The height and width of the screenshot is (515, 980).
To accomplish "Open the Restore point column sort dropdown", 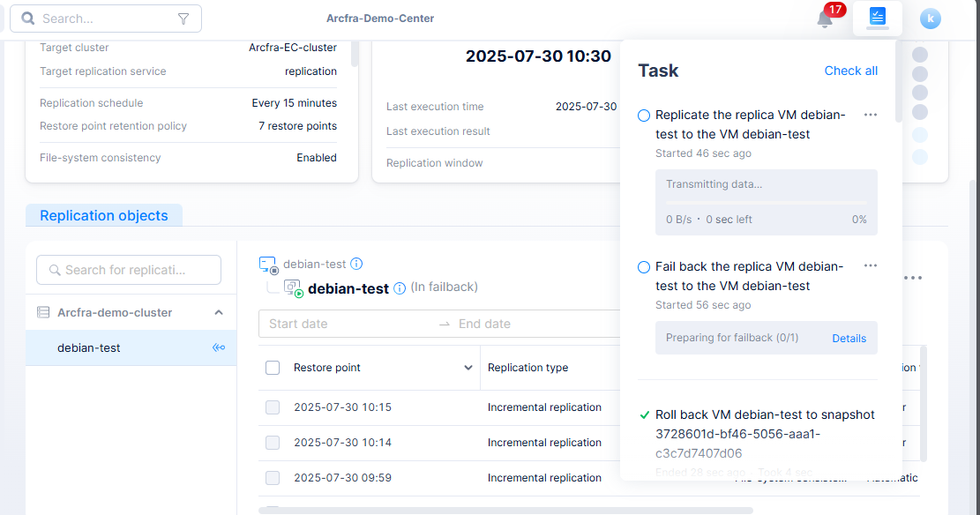I will pos(468,368).
